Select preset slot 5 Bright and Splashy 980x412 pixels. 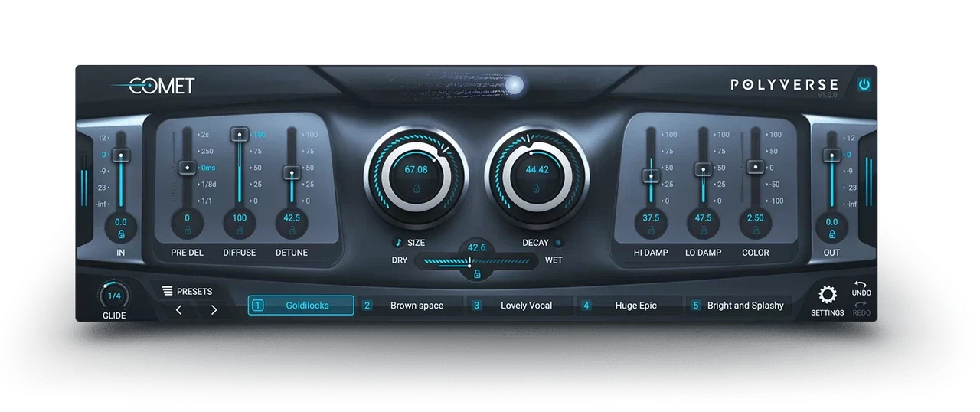[x=739, y=306]
